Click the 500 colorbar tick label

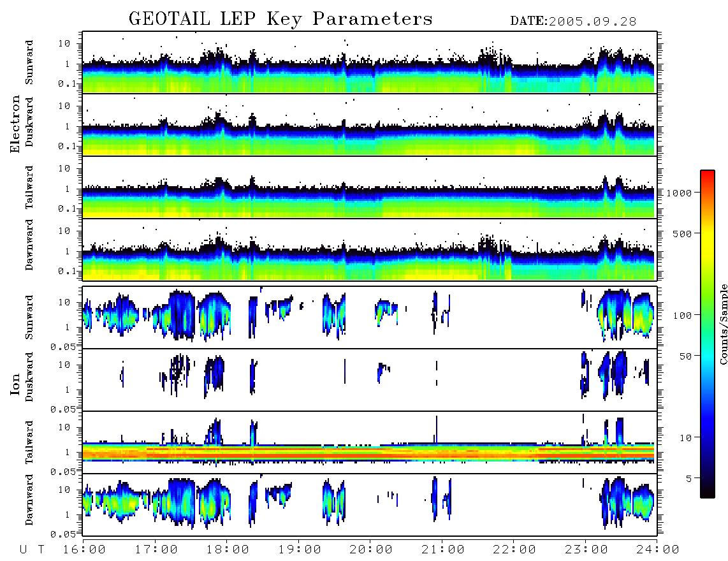(x=682, y=233)
